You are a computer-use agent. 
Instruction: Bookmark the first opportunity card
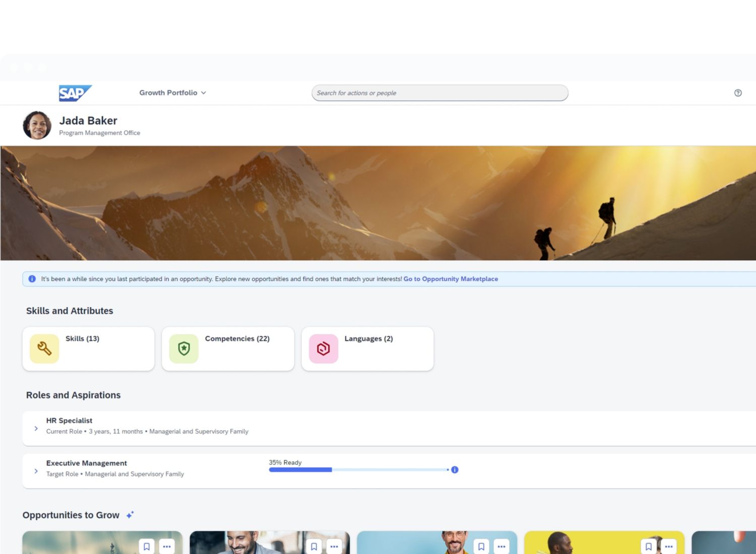pos(147,546)
